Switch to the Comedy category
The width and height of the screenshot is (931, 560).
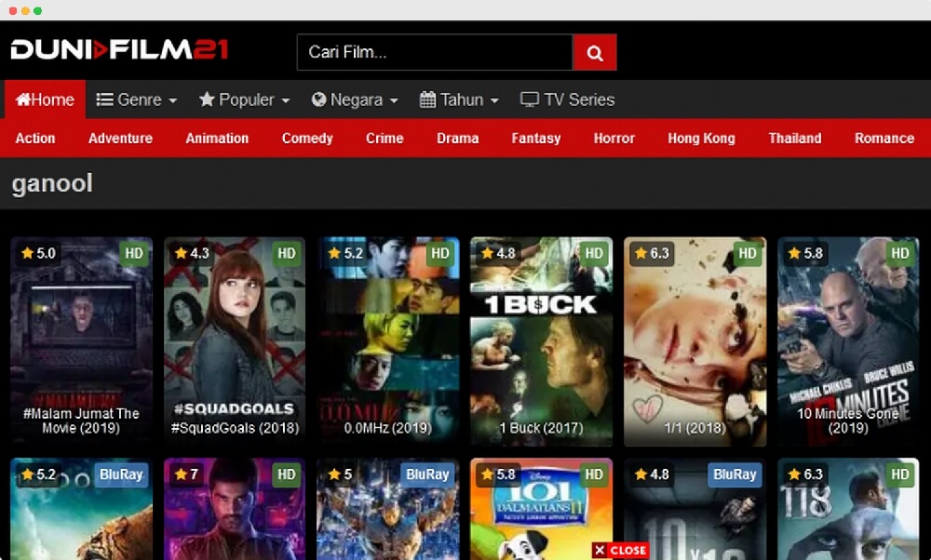click(x=307, y=138)
